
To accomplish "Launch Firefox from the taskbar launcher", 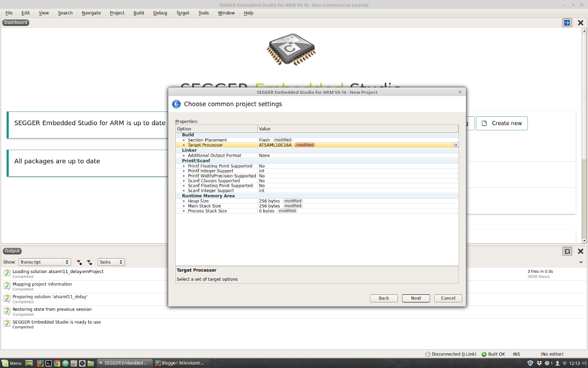I will [x=40, y=363].
